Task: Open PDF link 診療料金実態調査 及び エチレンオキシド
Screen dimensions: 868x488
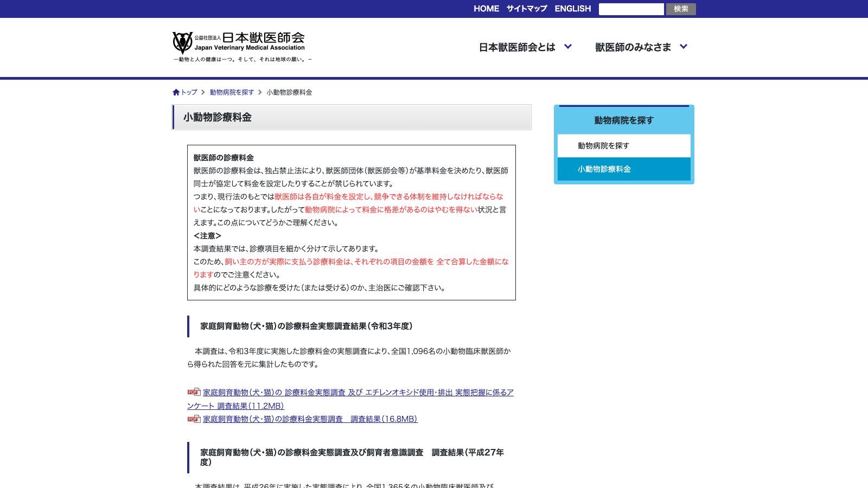Action: 350,399
